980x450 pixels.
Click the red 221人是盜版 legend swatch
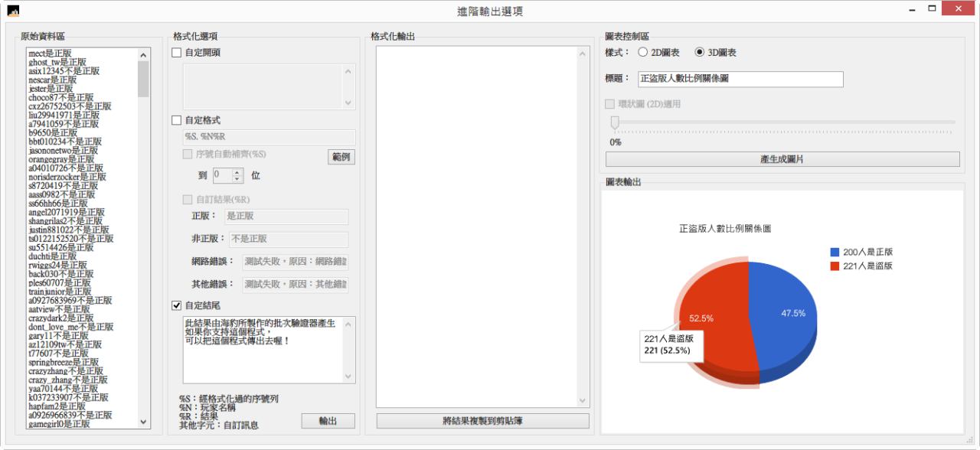pyautogui.click(x=835, y=266)
